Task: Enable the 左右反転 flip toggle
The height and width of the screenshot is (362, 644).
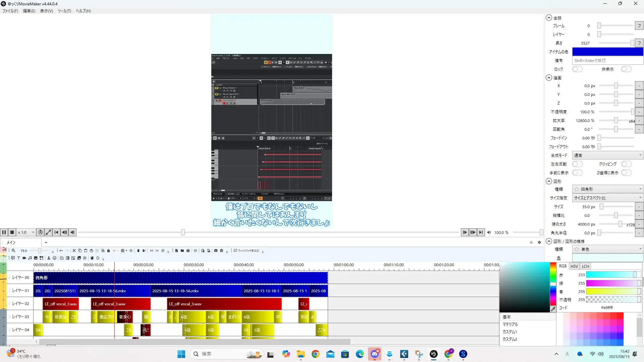Action: coord(577,164)
